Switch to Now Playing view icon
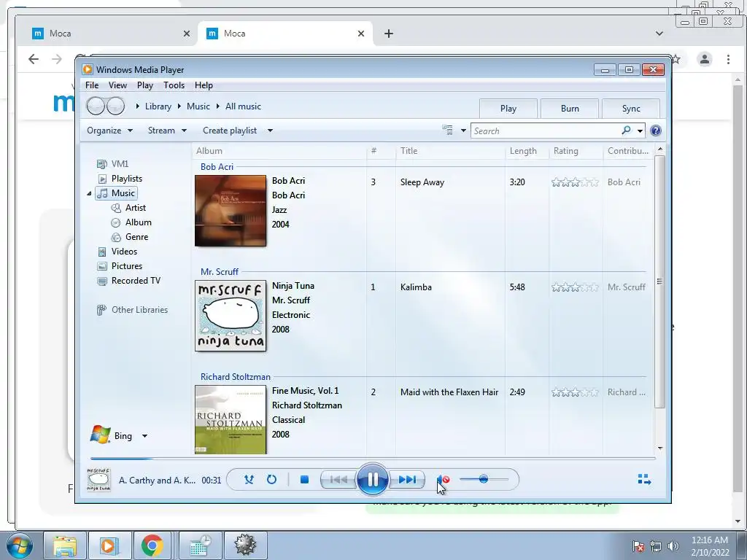This screenshot has height=560, width=747. 644,480
